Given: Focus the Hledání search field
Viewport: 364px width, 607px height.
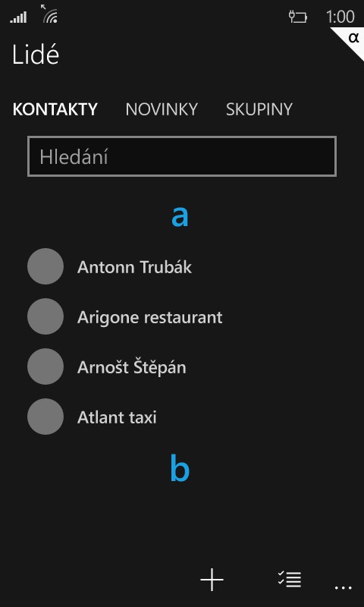Looking at the screenshot, I should pyautogui.click(x=182, y=156).
